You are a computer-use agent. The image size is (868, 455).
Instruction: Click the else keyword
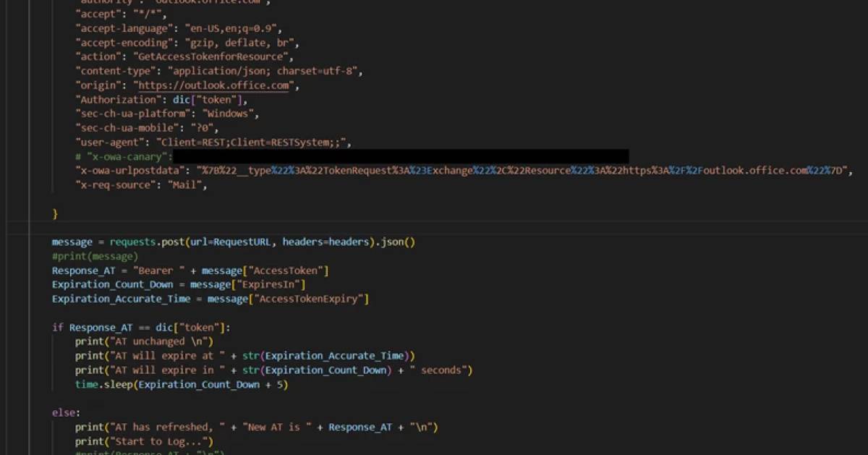click(61, 412)
